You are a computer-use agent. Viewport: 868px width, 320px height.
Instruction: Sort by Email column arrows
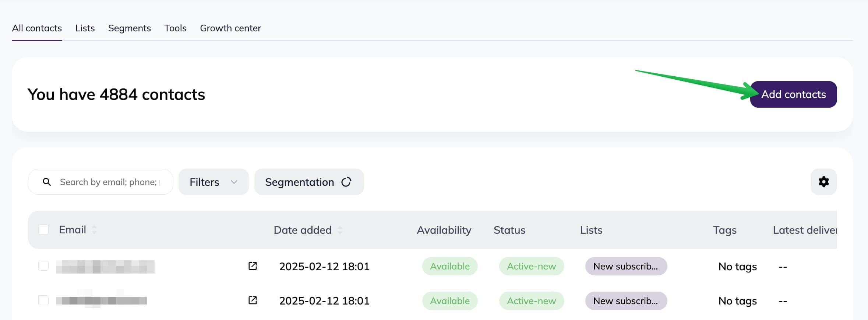click(x=94, y=230)
